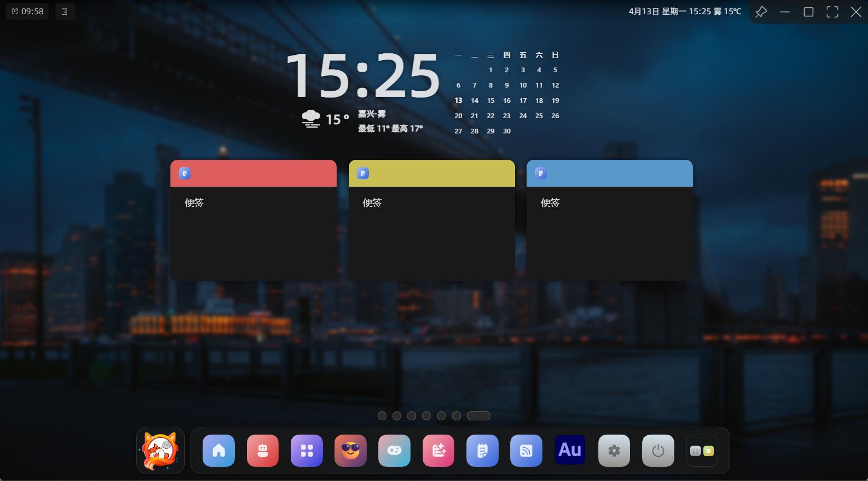868x481 pixels.
Task: Toggle the pin window on top button
Action: click(761, 12)
